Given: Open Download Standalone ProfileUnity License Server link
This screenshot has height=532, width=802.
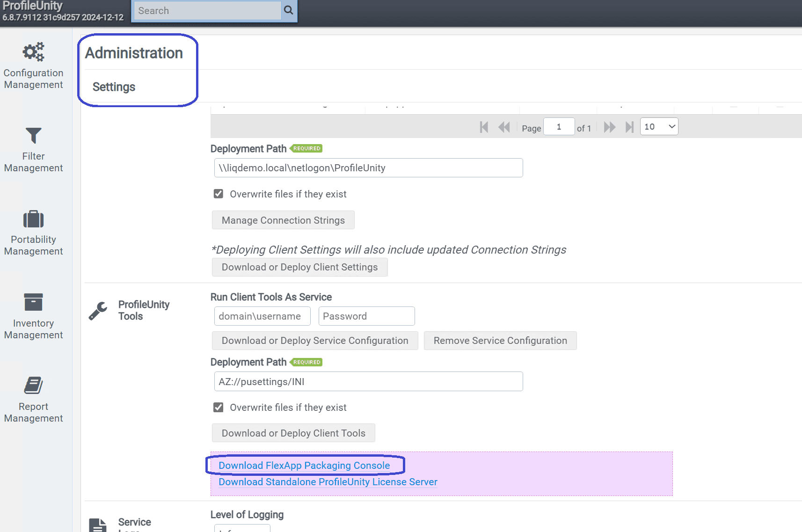Looking at the screenshot, I should point(328,482).
